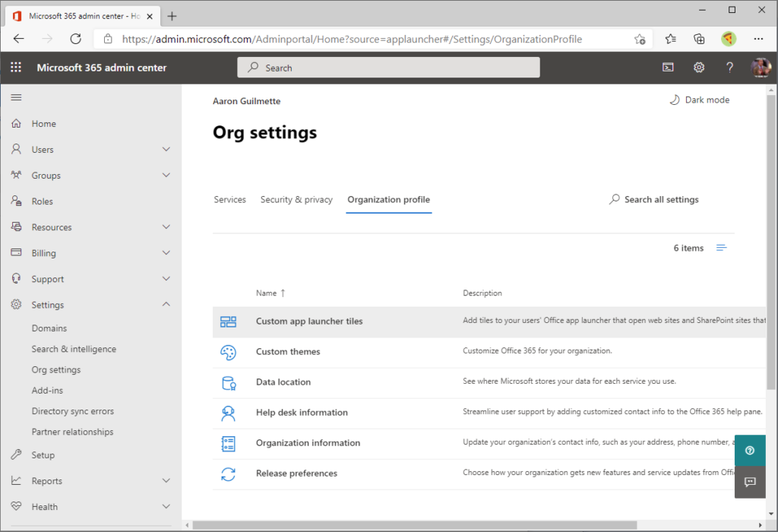Click the profile avatar in the top-right corner
Screen dimensions: 778x532
point(761,67)
